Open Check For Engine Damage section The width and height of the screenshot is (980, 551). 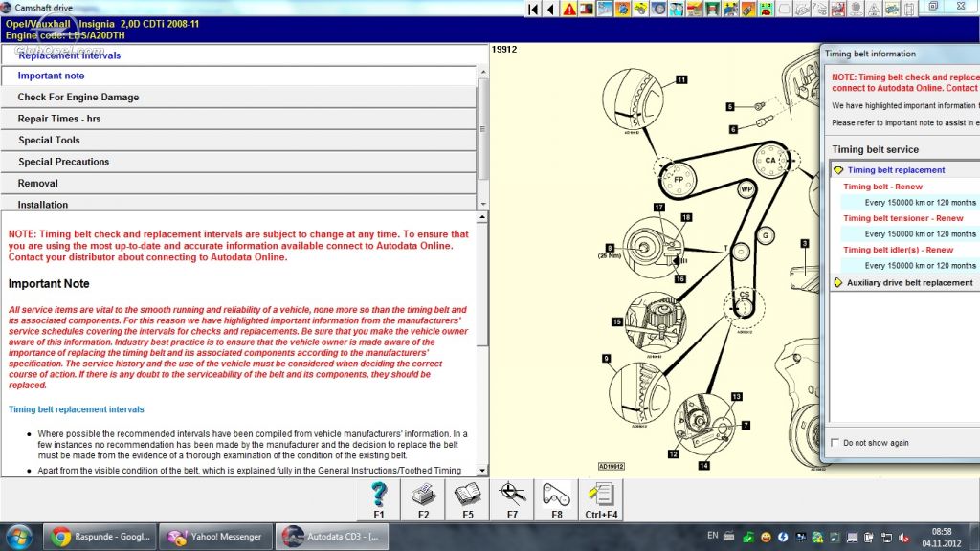238,97
